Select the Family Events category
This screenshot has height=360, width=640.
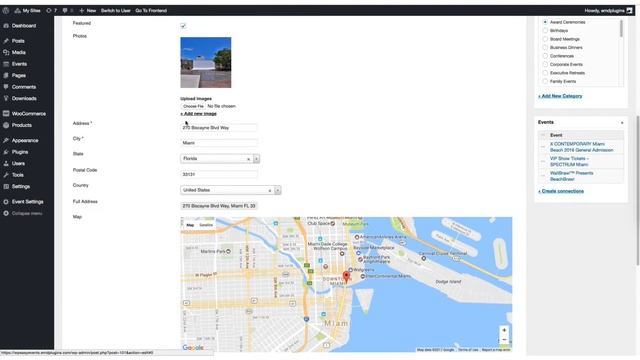545,81
